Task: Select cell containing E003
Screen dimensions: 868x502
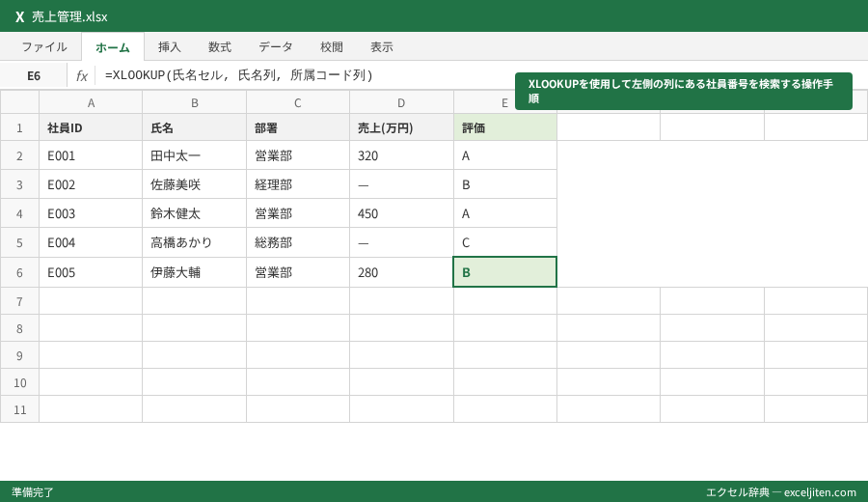Action: click(x=91, y=213)
